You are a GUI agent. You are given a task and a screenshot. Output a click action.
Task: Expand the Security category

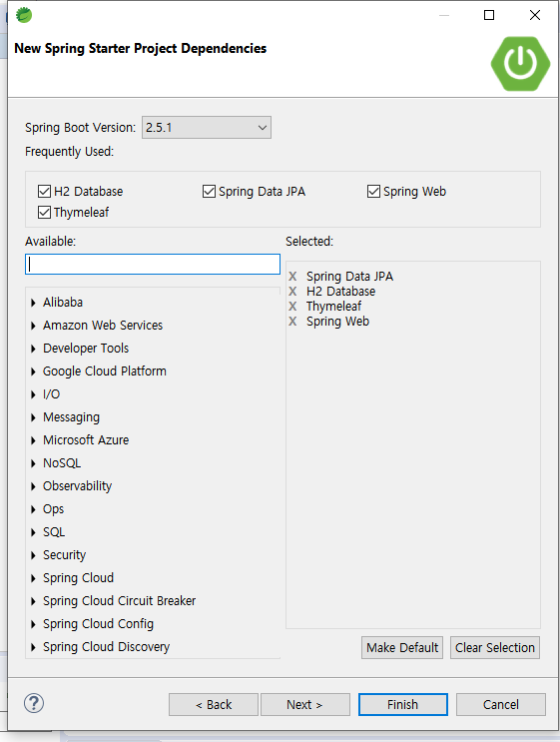[x=33, y=555]
